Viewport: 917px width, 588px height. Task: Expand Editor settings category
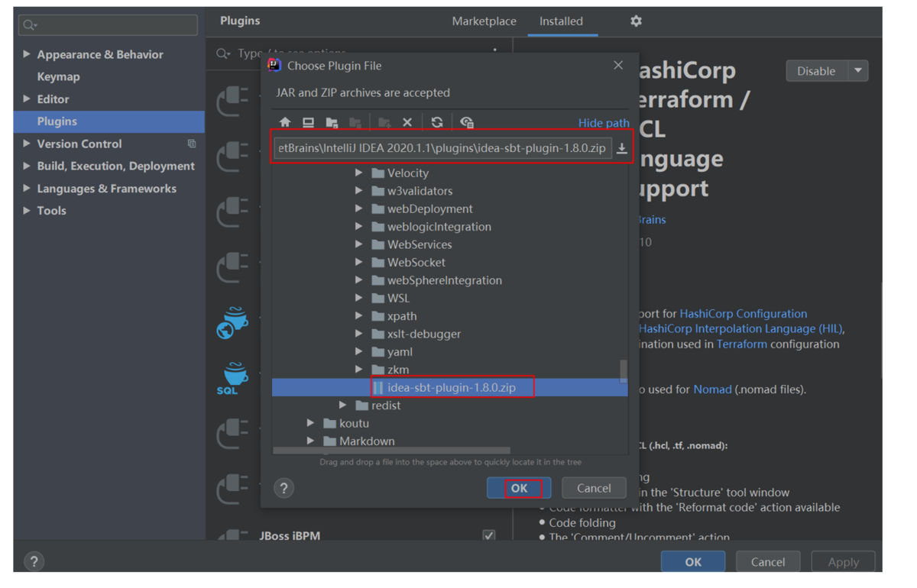point(27,99)
